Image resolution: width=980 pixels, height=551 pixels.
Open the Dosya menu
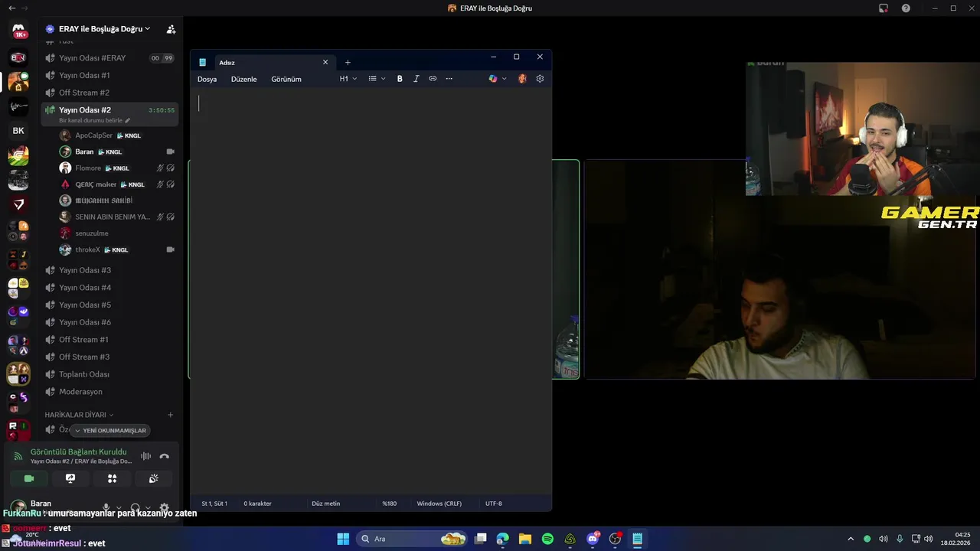pyautogui.click(x=207, y=79)
